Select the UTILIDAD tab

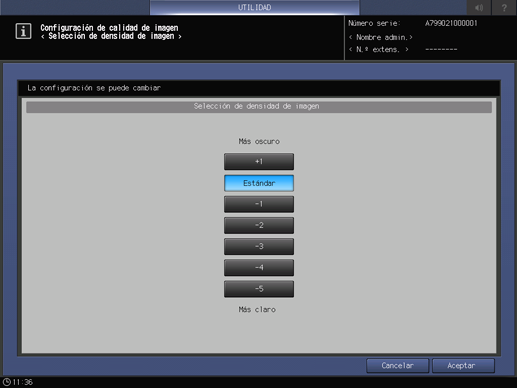point(254,7)
